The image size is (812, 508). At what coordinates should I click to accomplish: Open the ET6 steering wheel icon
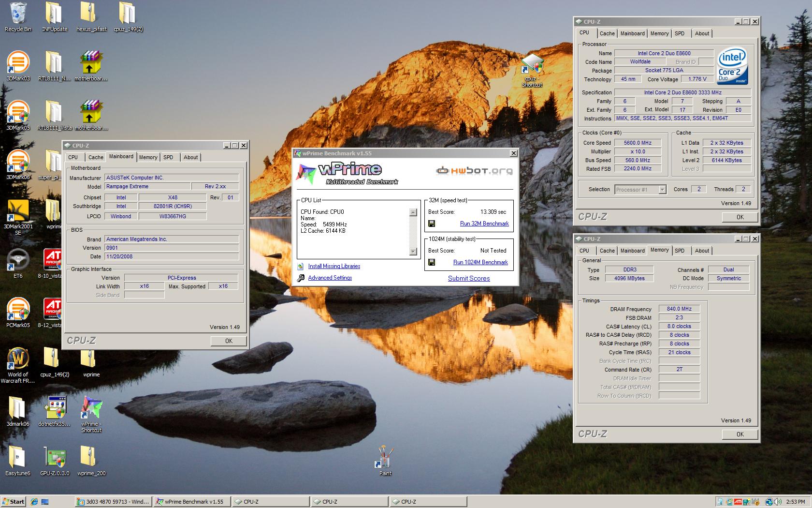click(x=18, y=264)
